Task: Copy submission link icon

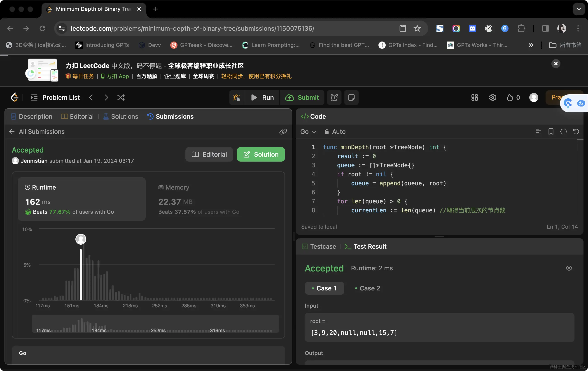Action: [x=283, y=132]
